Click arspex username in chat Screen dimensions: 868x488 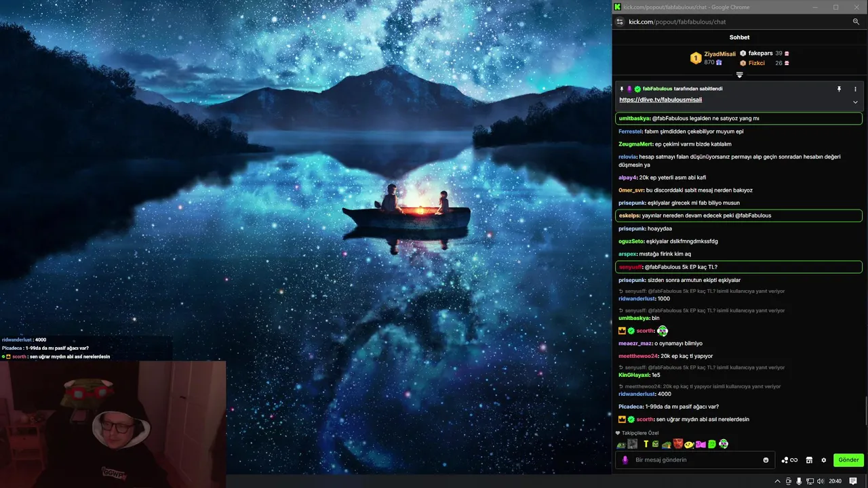(x=627, y=254)
